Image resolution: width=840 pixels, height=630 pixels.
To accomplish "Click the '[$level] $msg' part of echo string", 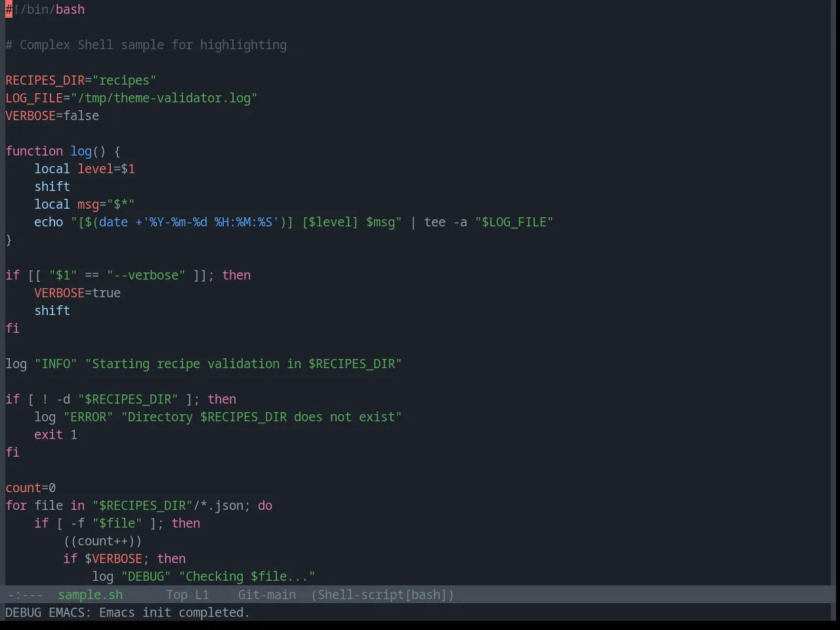I will point(348,222).
